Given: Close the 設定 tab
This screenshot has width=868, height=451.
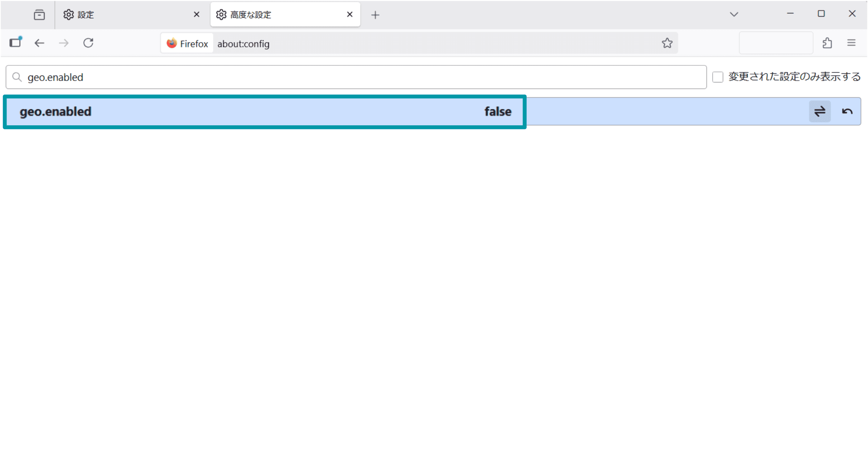Looking at the screenshot, I should tap(196, 15).
